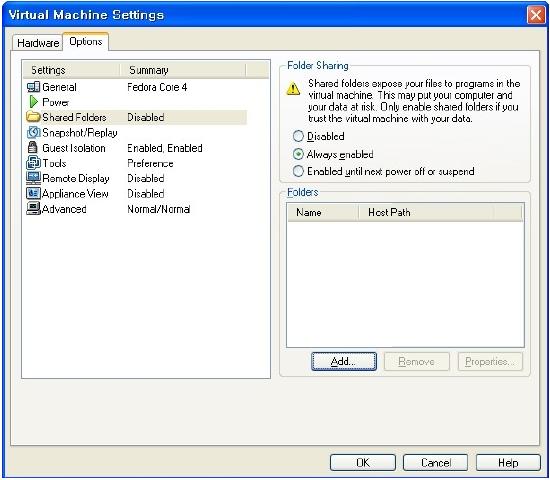Image resolution: width=550 pixels, height=480 pixels.
Task: Click the Name column header in Folders
Action: coord(323,212)
